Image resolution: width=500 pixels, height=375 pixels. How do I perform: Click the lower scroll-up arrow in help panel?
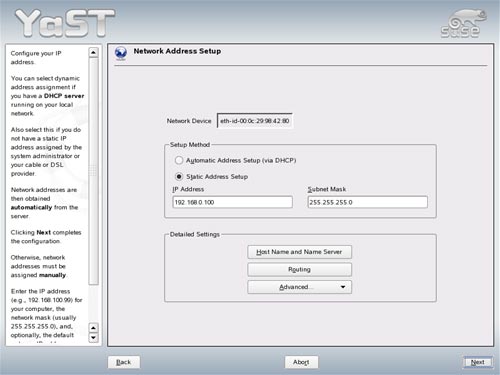point(94,328)
